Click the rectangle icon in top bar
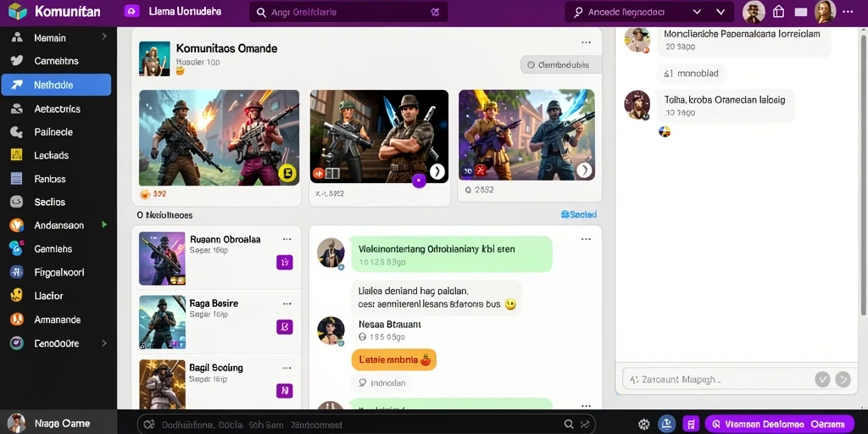 tap(800, 12)
